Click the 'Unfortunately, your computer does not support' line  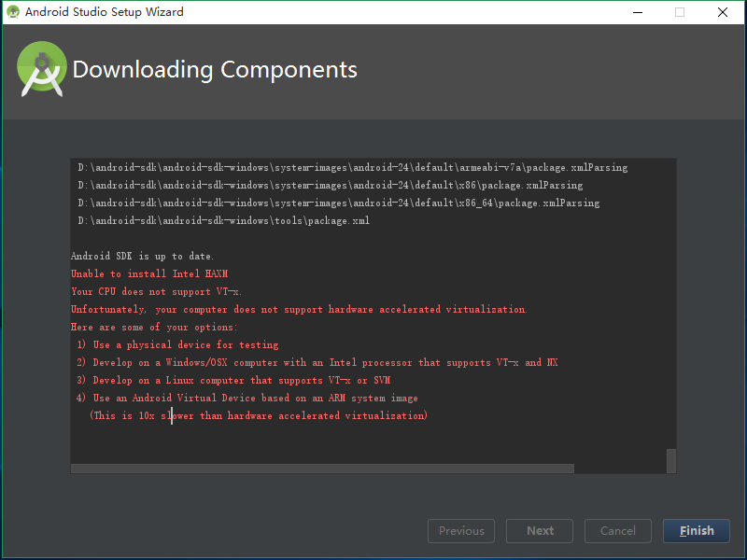299,310
